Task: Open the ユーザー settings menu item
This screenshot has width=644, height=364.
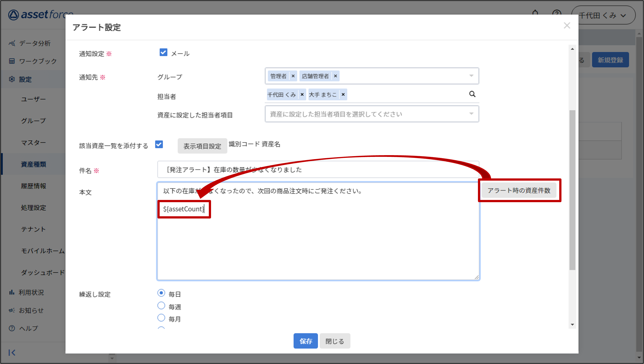Action: (33, 99)
